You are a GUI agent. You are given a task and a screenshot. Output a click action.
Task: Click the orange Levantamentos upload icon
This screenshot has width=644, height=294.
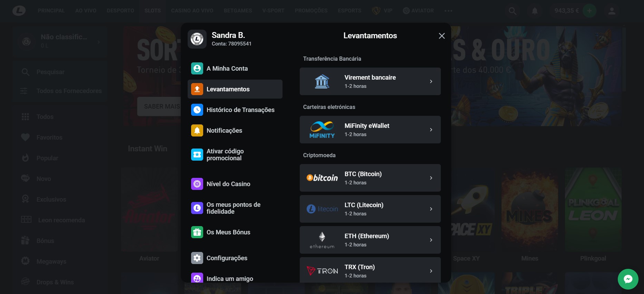(197, 89)
